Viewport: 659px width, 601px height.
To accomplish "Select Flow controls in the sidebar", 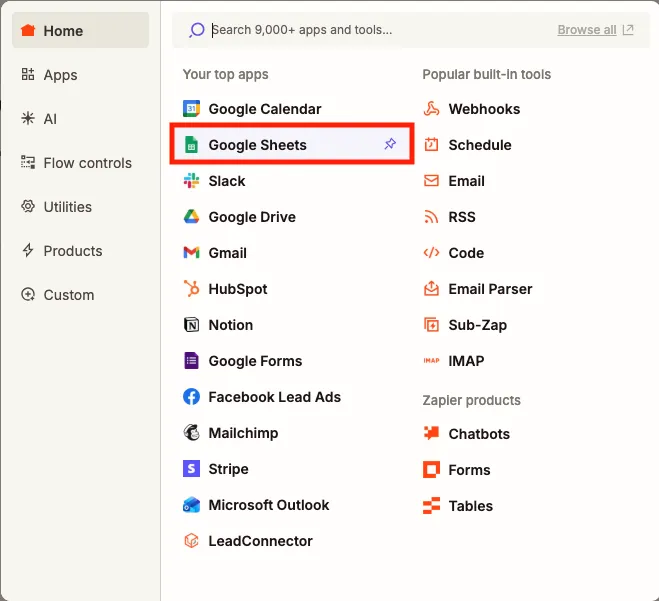I will (80, 163).
